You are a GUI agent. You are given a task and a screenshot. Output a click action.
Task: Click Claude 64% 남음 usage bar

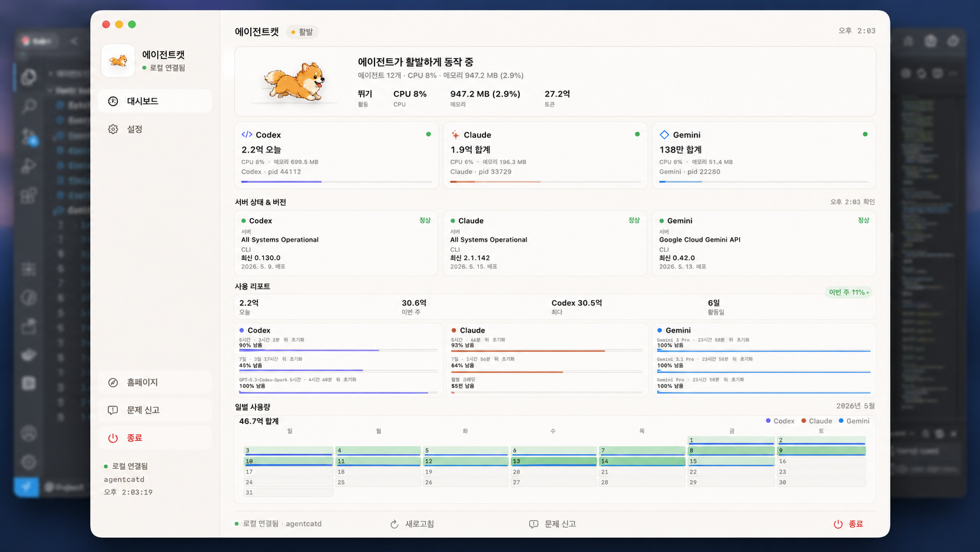pos(547,372)
